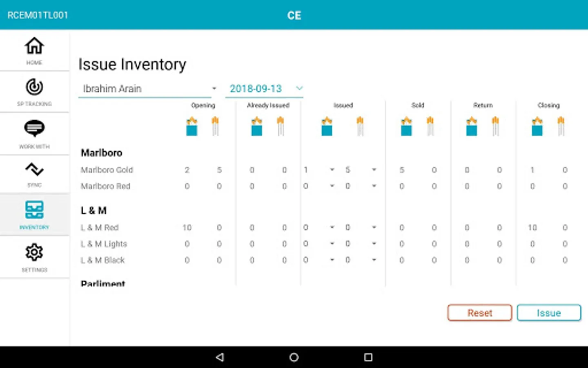Open L & M Black issued sticks dropdown
The image size is (588, 368).
(x=361, y=260)
